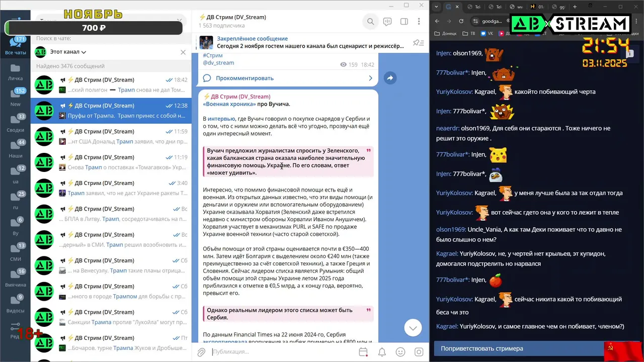The image size is (644, 362).
Task: Open a new browser tab with plus
Action: 575,7
